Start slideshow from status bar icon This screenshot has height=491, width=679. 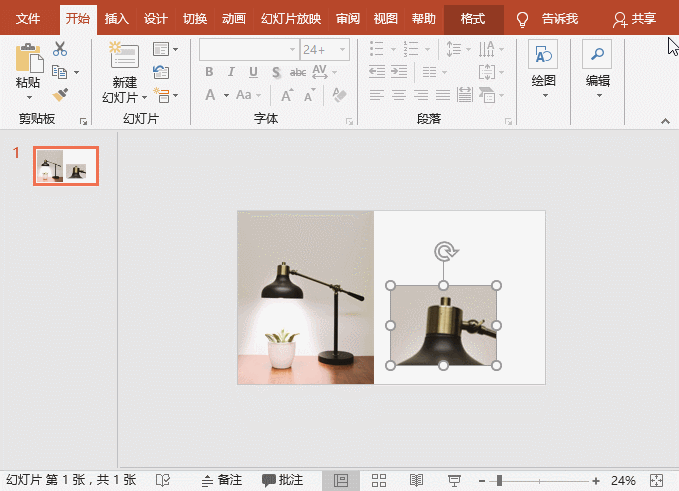click(454, 480)
